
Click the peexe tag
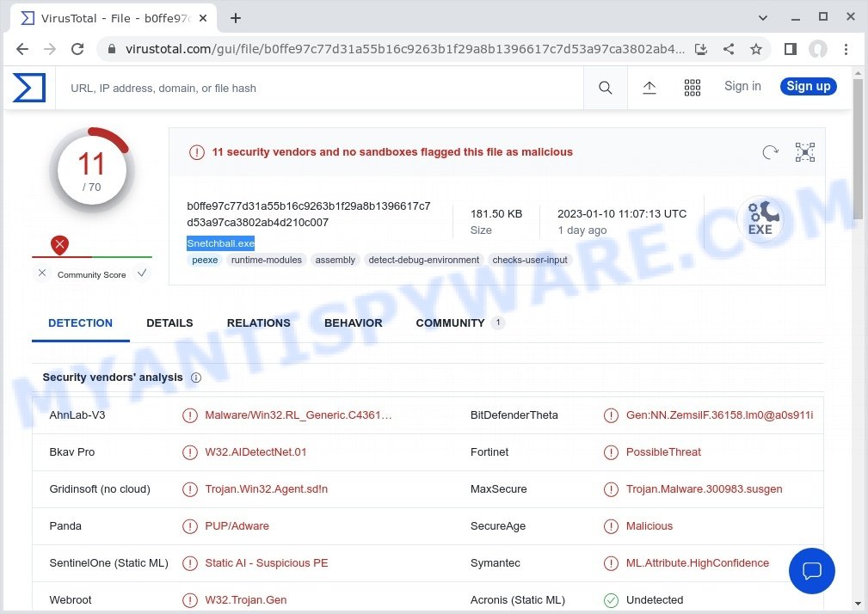point(205,260)
